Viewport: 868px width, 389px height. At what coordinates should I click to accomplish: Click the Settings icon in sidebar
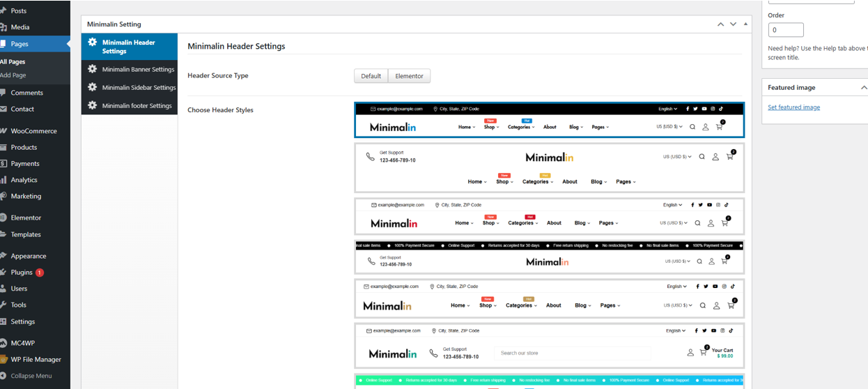tap(3, 321)
